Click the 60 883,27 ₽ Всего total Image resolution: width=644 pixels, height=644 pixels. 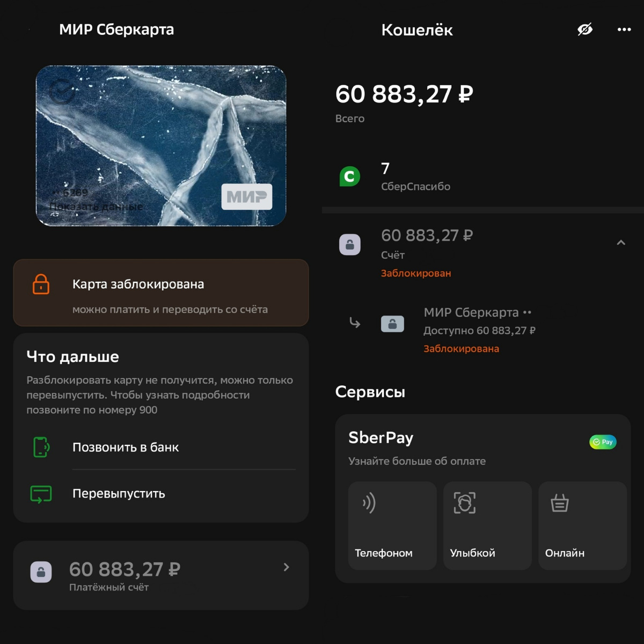(404, 94)
